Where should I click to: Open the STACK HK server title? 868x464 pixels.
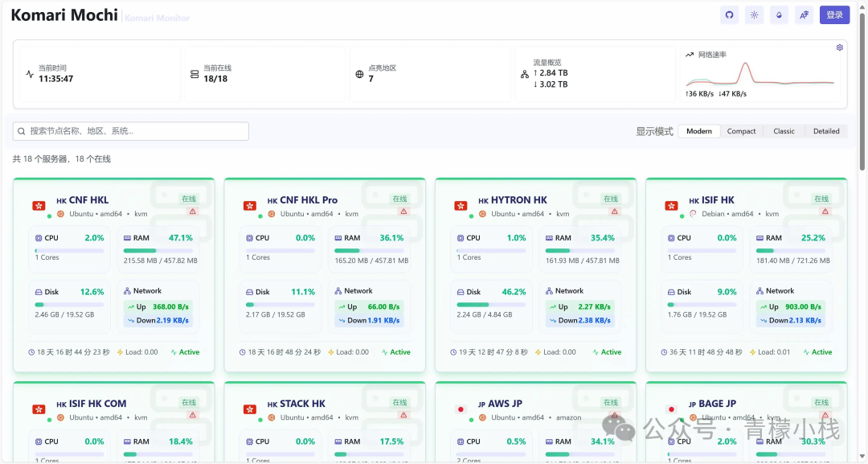302,404
